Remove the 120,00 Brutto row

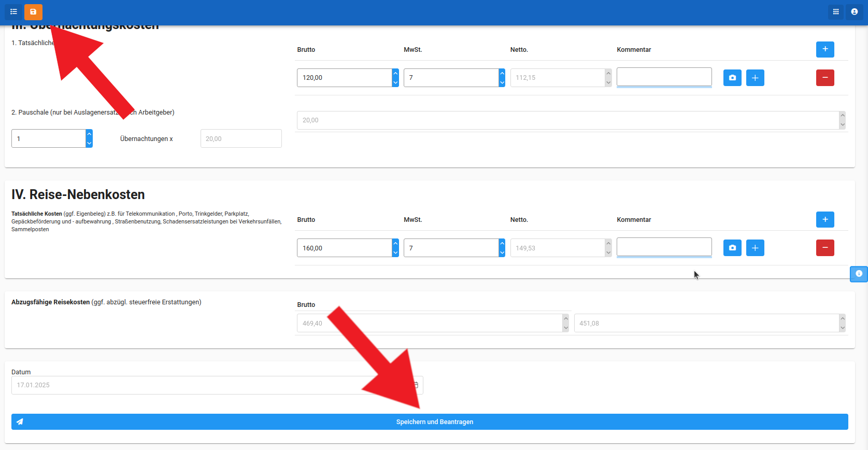825,78
